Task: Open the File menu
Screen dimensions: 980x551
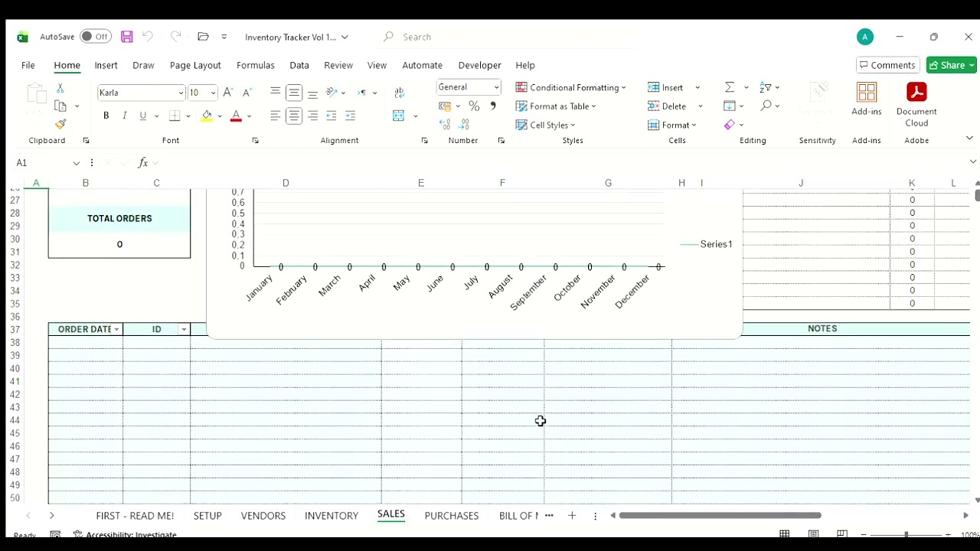Action: pos(28,65)
